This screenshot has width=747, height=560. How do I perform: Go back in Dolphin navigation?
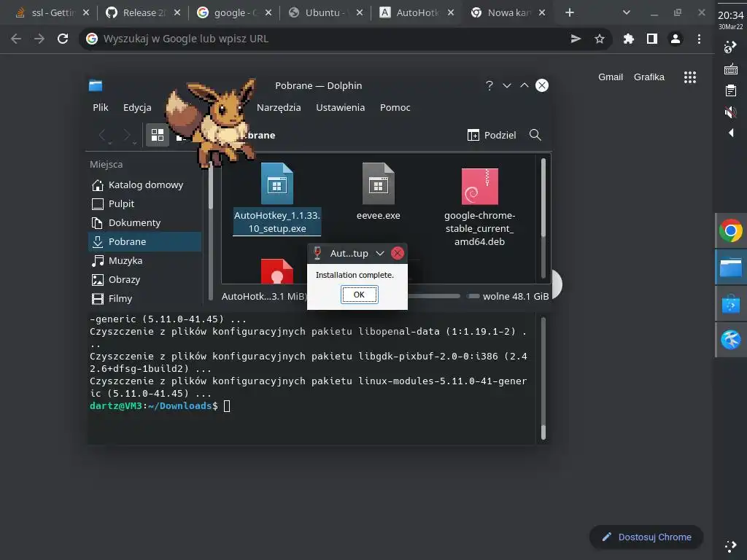coord(102,135)
